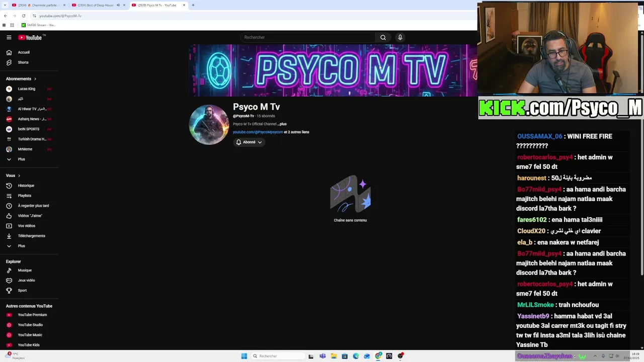Open Musique under Explorer
This screenshot has width=644, height=362.
(25, 270)
